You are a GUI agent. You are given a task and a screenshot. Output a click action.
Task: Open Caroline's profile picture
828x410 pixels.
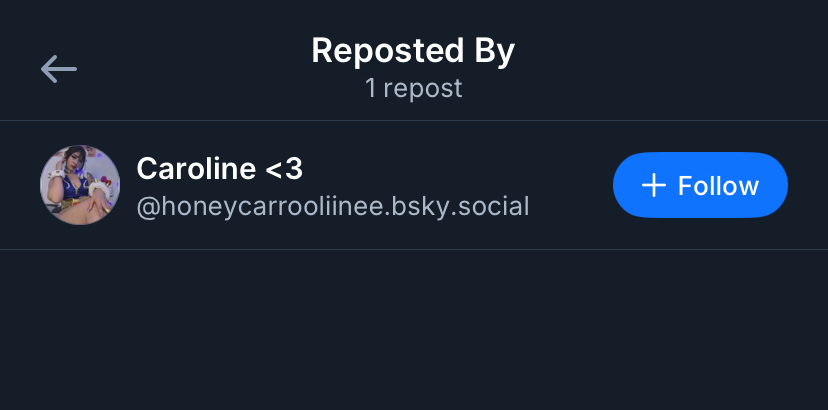[x=80, y=185]
